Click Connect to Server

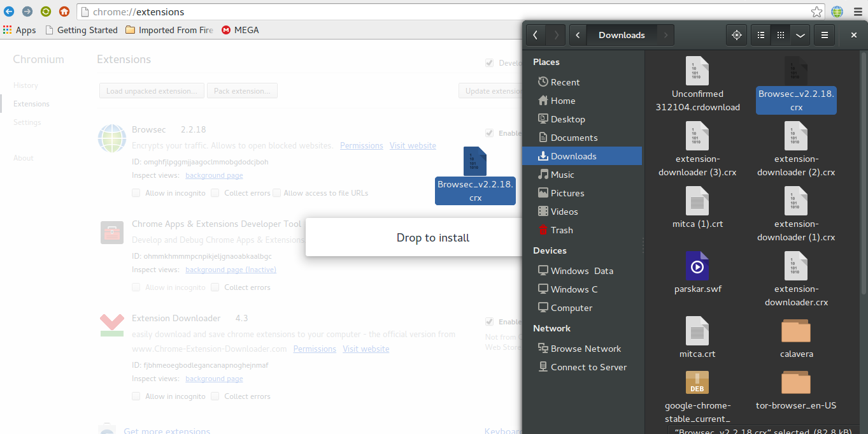tap(582, 367)
